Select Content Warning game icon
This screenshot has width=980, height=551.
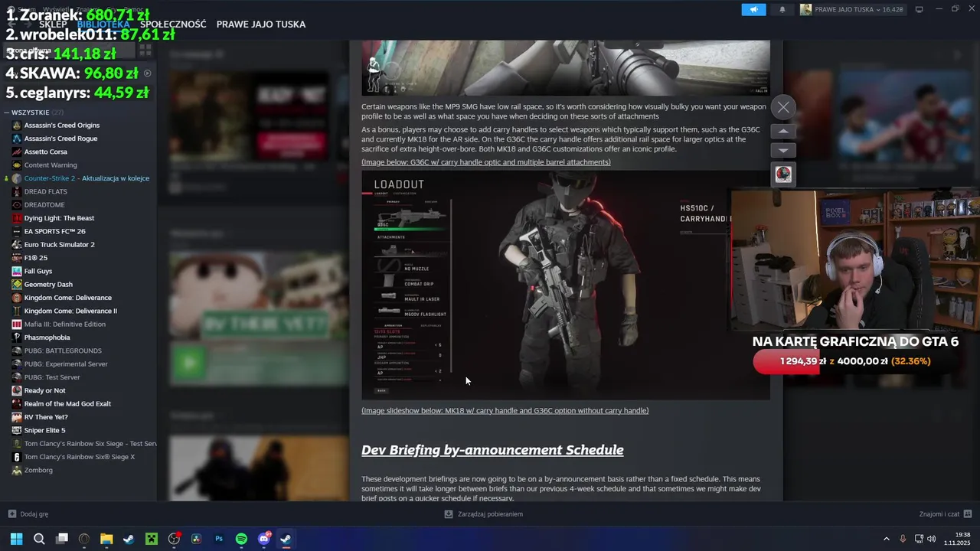[x=17, y=165]
